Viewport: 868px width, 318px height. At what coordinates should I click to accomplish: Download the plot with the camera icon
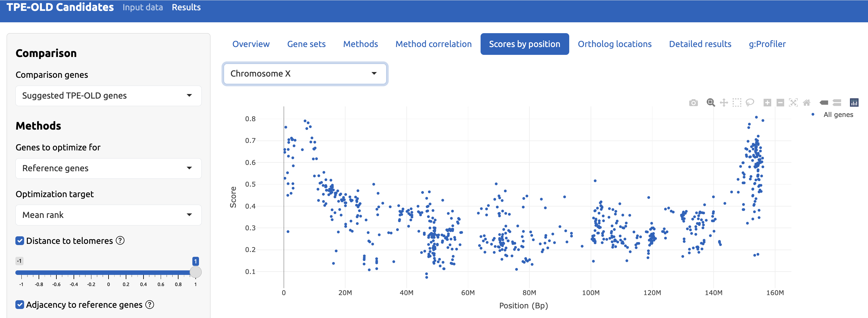point(693,103)
